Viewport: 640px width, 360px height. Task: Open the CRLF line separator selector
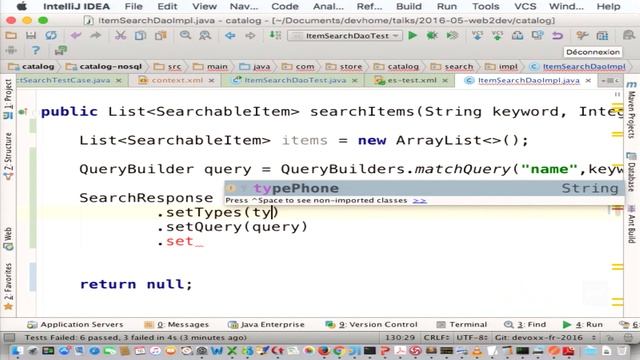tap(436, 338)
